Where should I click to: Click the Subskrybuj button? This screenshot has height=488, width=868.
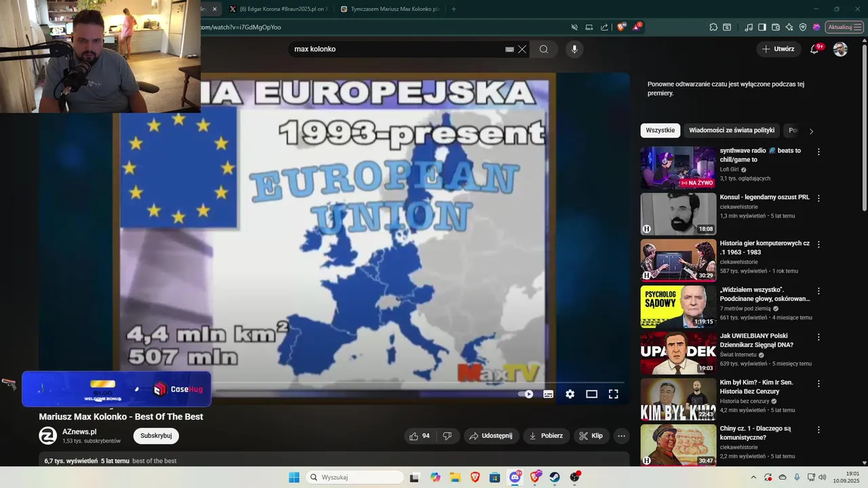(156, 436)
